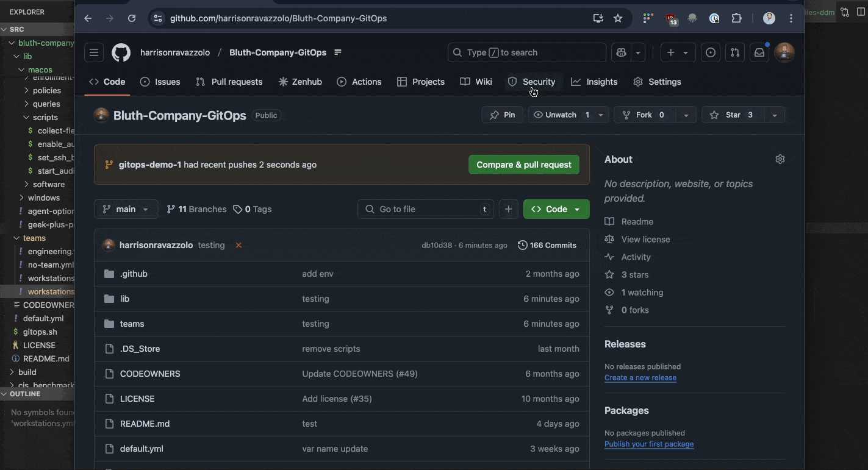
Task: View the 0 Tags link
Action: coord(253,209)
